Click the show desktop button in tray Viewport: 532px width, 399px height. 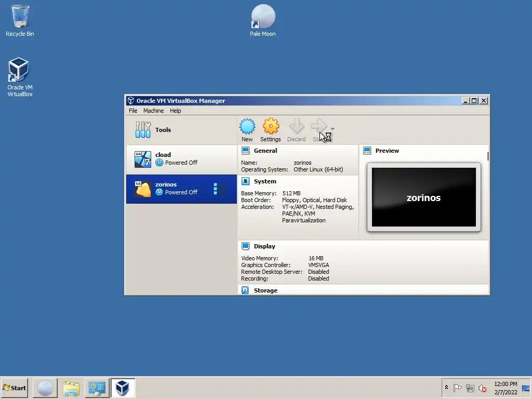[x=526, y=388]
